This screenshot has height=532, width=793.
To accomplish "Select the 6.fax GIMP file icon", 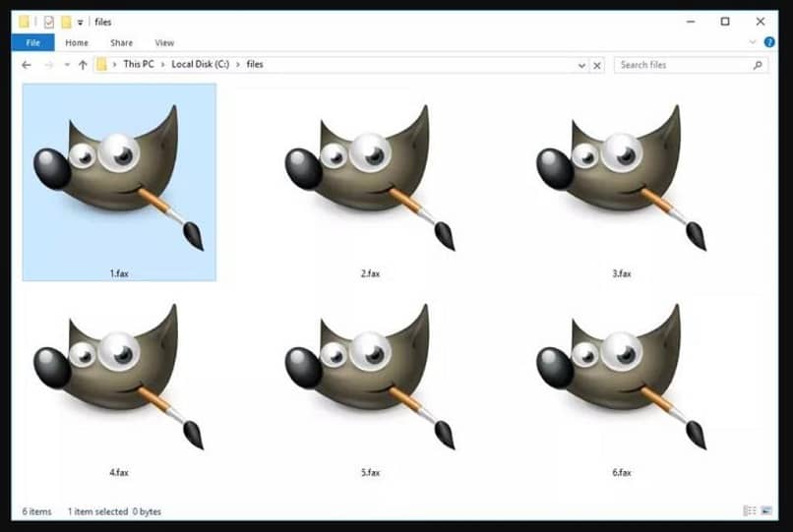I will (622, 377).
